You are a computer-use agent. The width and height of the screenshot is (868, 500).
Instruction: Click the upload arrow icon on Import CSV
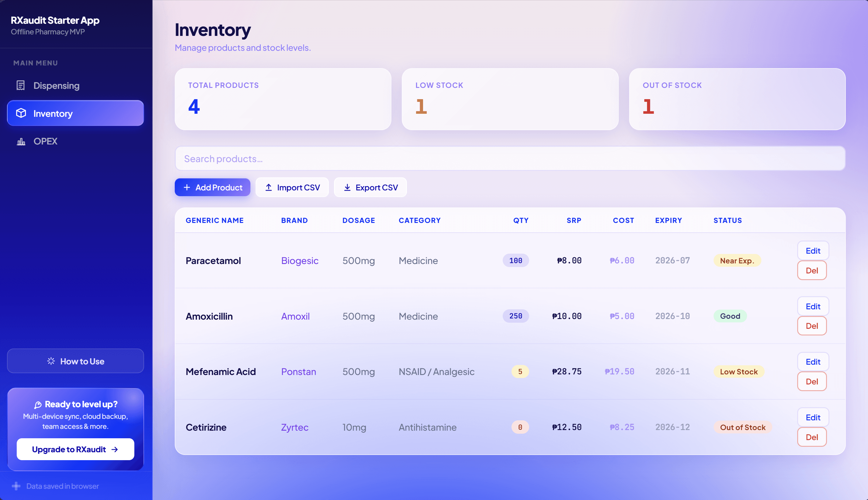[x=269, y=187]
